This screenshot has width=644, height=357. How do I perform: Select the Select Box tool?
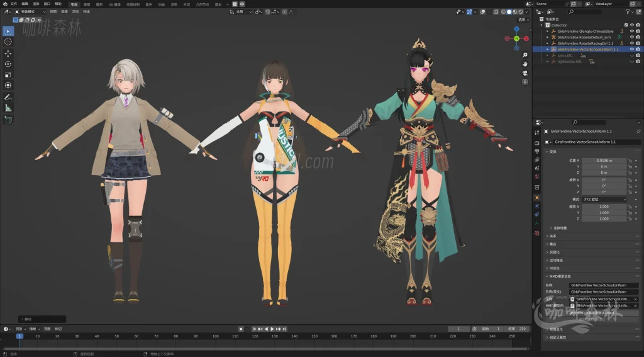(x=8, y=31)
